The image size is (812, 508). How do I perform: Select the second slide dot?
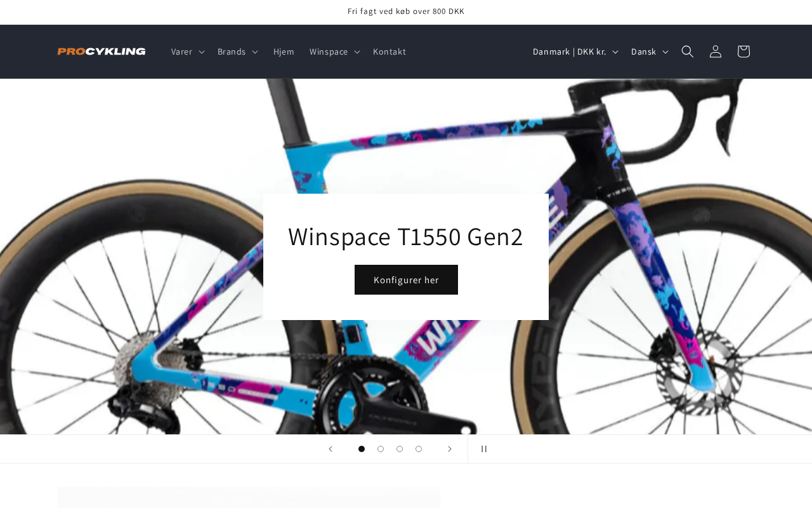pos(381,449)
